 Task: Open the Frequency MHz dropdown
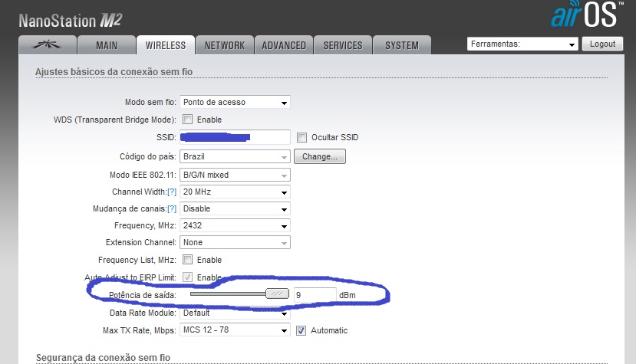coord(235,225)
